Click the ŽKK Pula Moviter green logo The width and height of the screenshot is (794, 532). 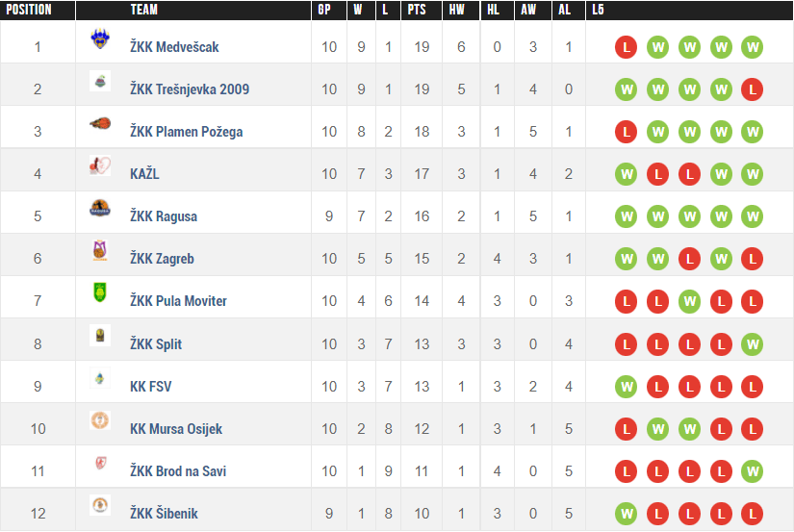point(100,293)
